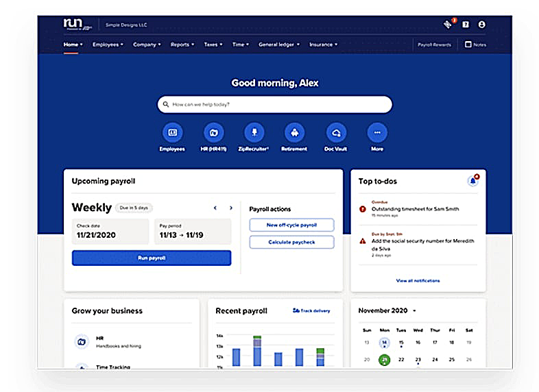Expand the Reports dropdown menu
Image resolution: width=539 pixels, height=392 pixels.
[182, 45]
